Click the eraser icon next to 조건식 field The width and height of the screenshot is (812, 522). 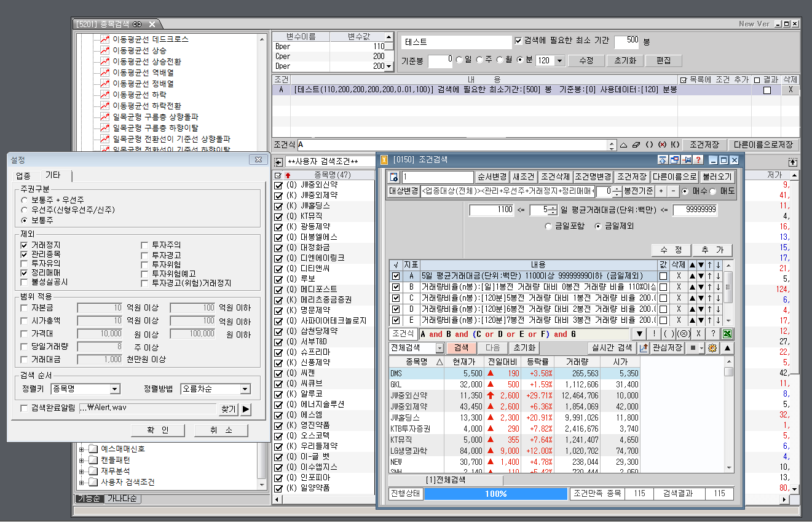[x=636, y=145]
